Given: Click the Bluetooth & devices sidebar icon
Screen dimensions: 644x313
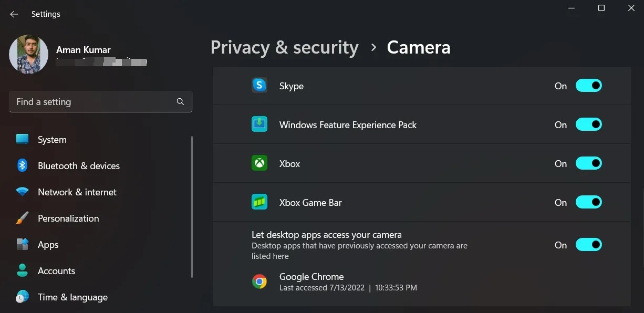Looking at the screenshot, I should (22, 165).
